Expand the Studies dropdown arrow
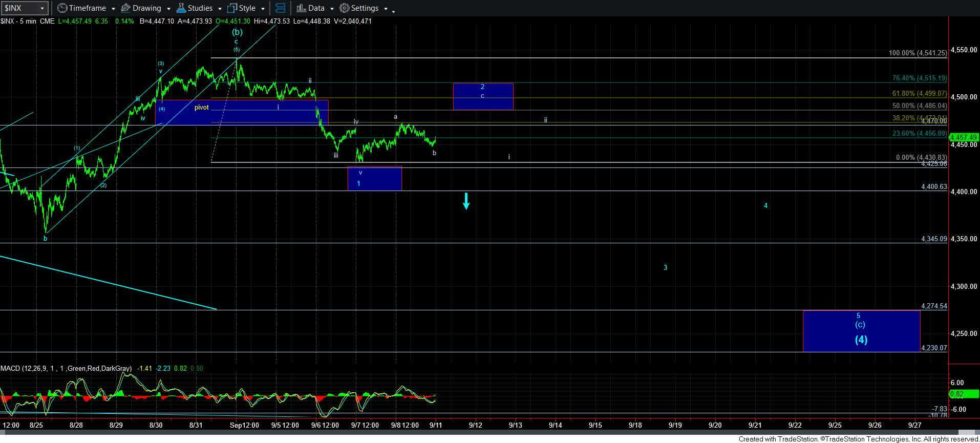980x443 pixels. point(219,9)
